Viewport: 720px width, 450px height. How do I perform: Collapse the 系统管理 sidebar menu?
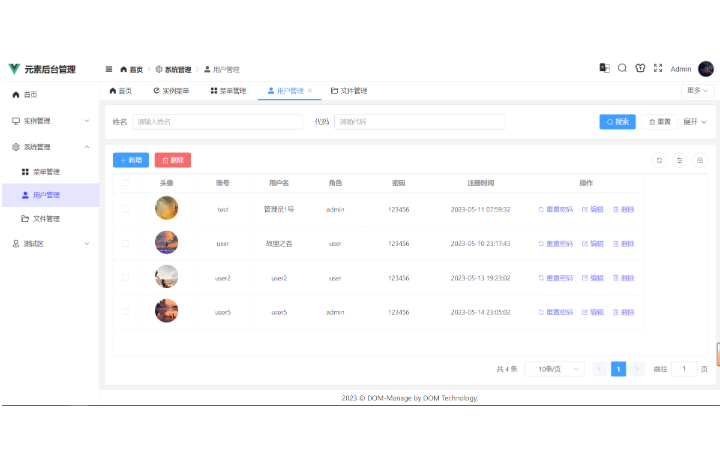(51, 147)
